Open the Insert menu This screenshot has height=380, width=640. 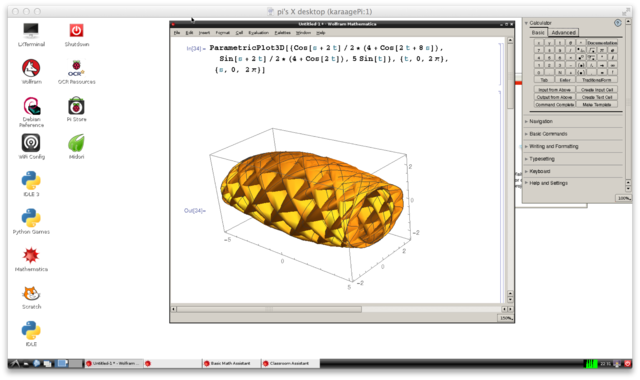204,33
